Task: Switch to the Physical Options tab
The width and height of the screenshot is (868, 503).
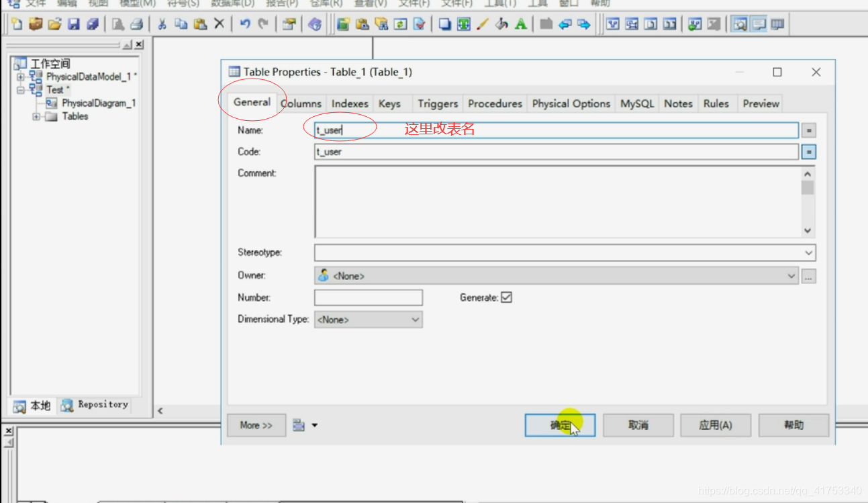Action: (571, 103)
